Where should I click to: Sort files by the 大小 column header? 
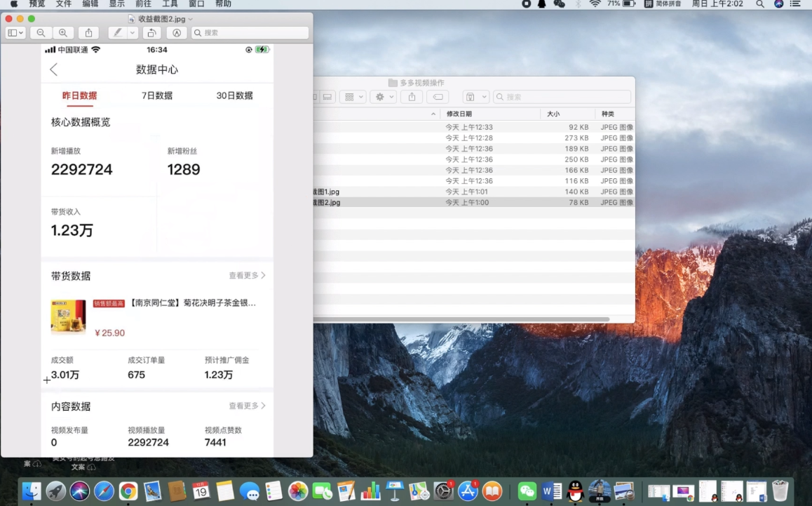(553, 114)
